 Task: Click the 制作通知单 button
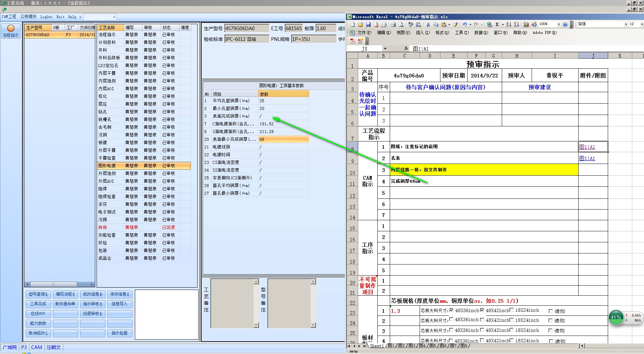tap(65, 304)
